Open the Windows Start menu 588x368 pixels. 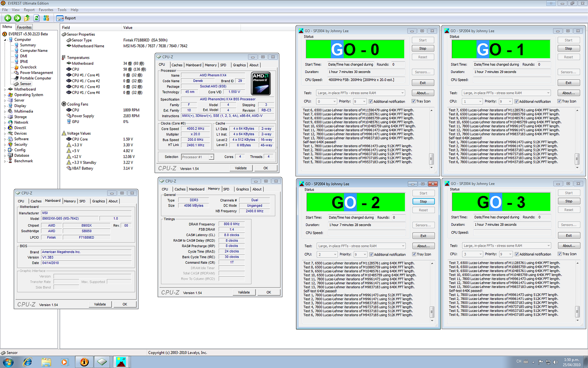8,362
